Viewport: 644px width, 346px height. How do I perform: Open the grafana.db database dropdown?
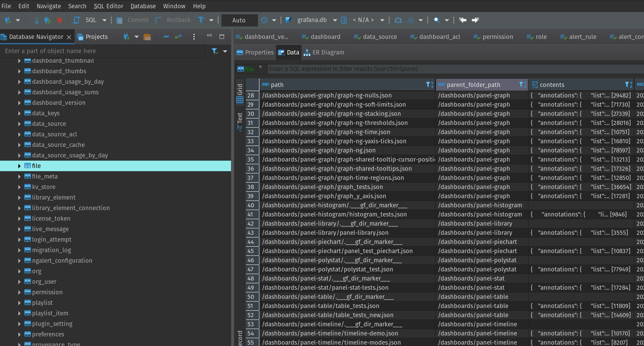tap(335, 20)
